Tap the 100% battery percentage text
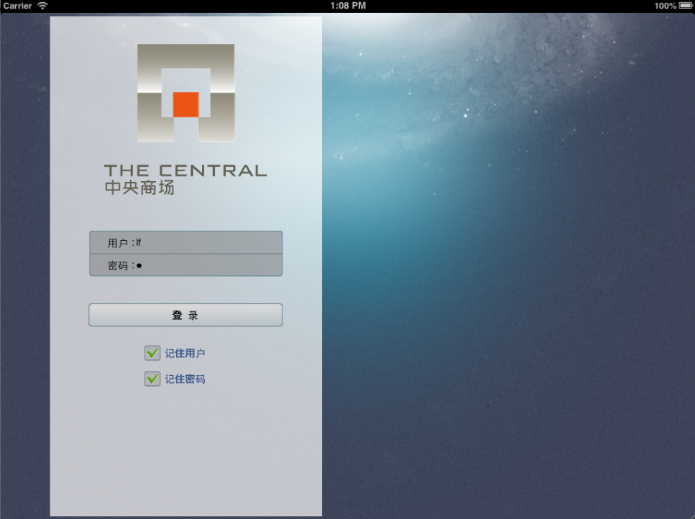 (x=664, y=6)
